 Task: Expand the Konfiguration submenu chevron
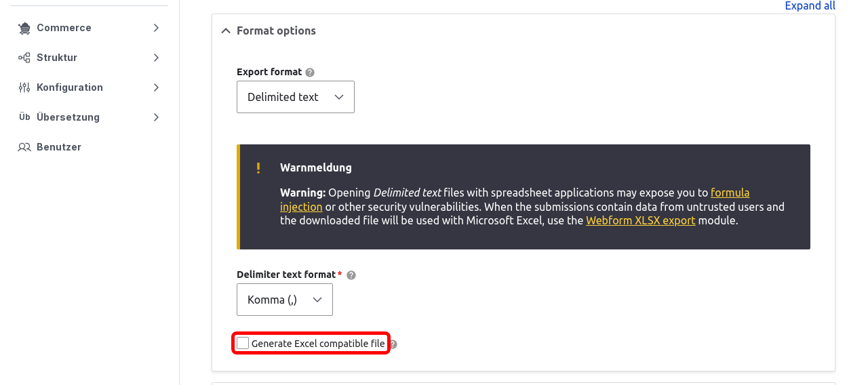coord(157,87)
